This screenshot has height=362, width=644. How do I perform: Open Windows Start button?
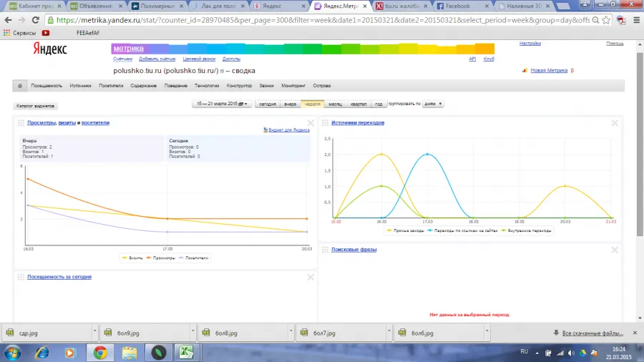pos(12,353)
